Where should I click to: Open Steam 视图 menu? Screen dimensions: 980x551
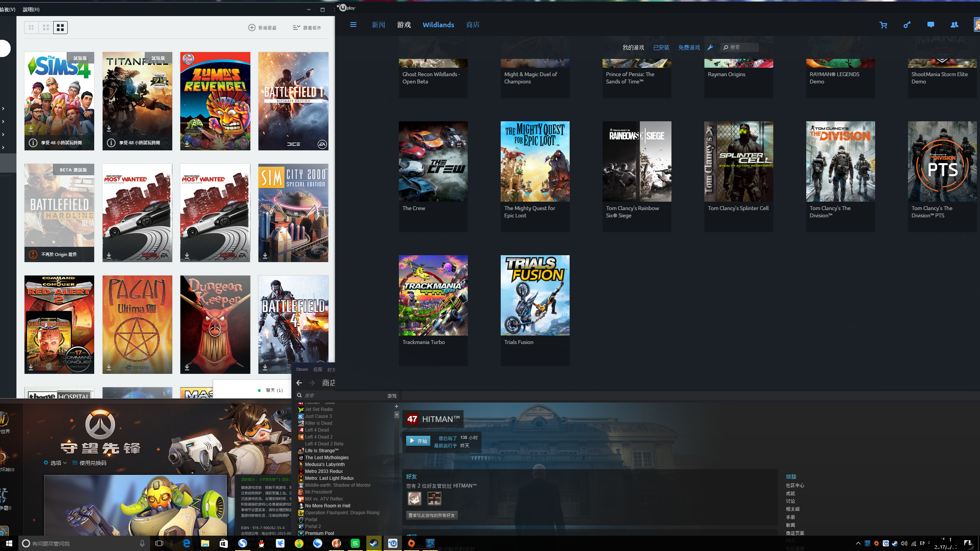click(x=318, y=370)
